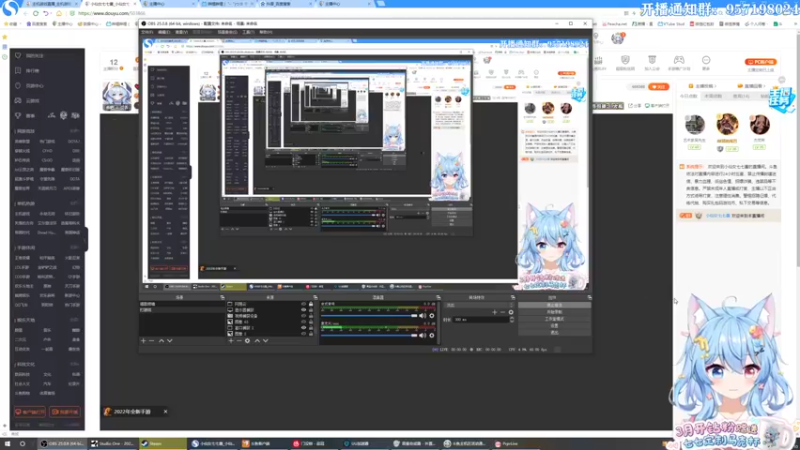Open source properties gear in OBS Sources panel
The width and height of the screenshot is (800, 450).
pos(247,340)
